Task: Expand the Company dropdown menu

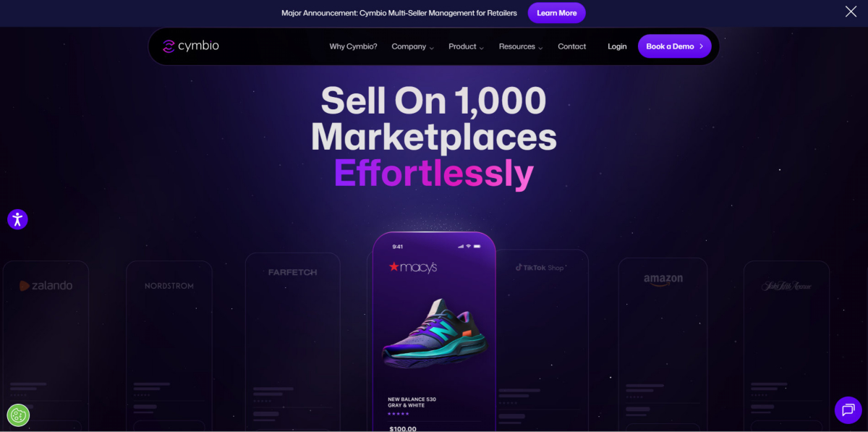Action: (413, 46)
